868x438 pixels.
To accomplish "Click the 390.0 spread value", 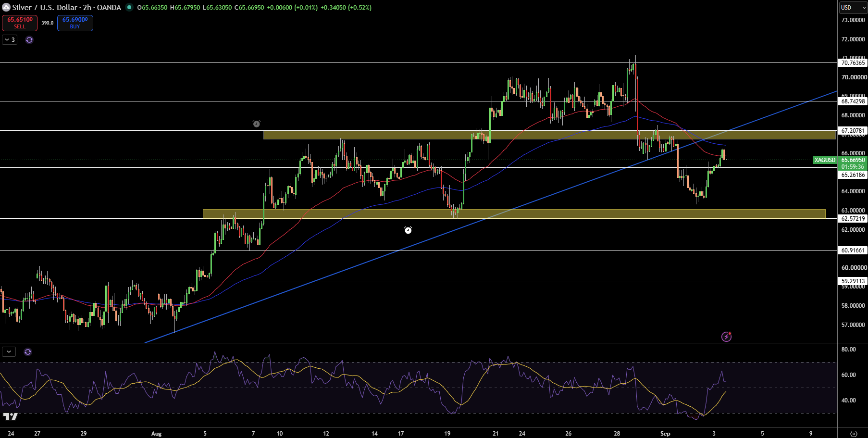I will (x=47, y=23).
